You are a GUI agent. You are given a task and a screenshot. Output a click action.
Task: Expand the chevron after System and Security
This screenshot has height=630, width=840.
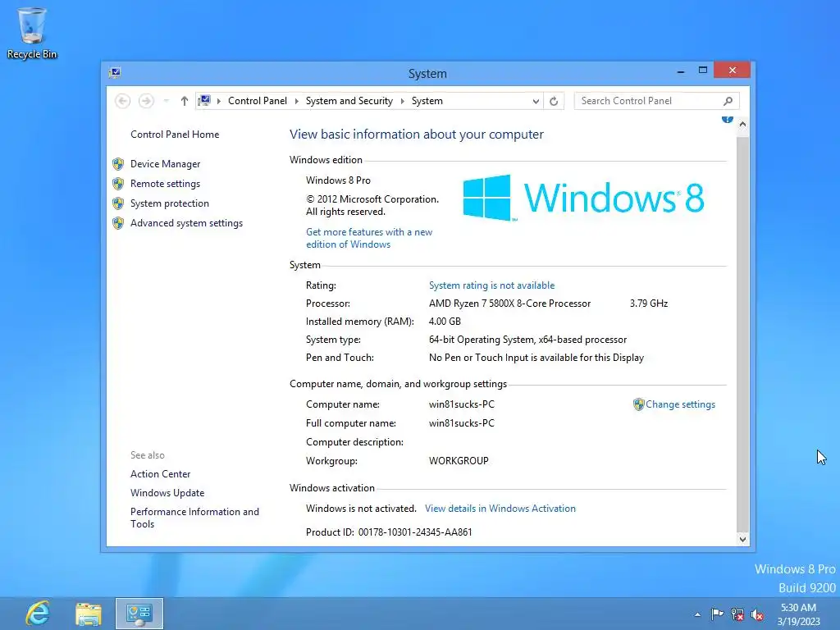click(x=402, y=101)
